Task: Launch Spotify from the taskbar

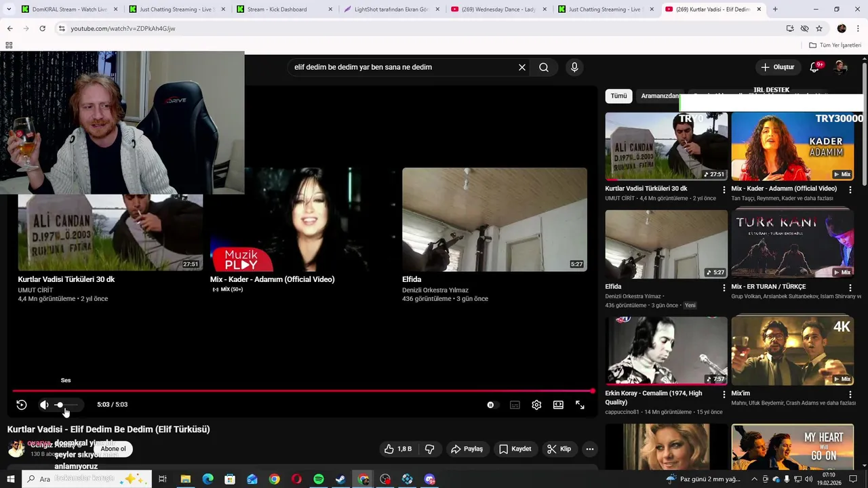Action: coord(319,479)
